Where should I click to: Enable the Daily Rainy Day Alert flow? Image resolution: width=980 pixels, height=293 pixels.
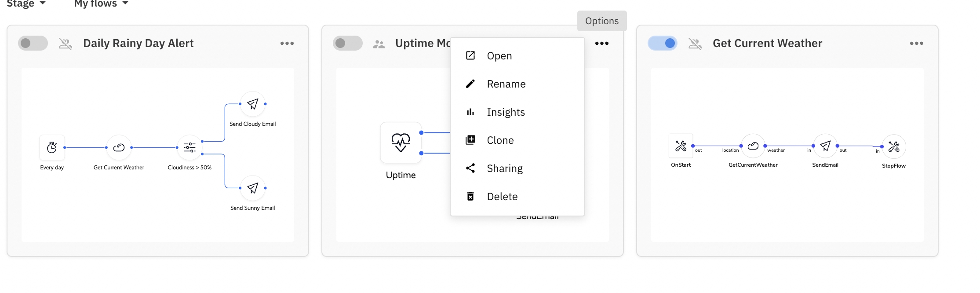click(x=33, y=43)
